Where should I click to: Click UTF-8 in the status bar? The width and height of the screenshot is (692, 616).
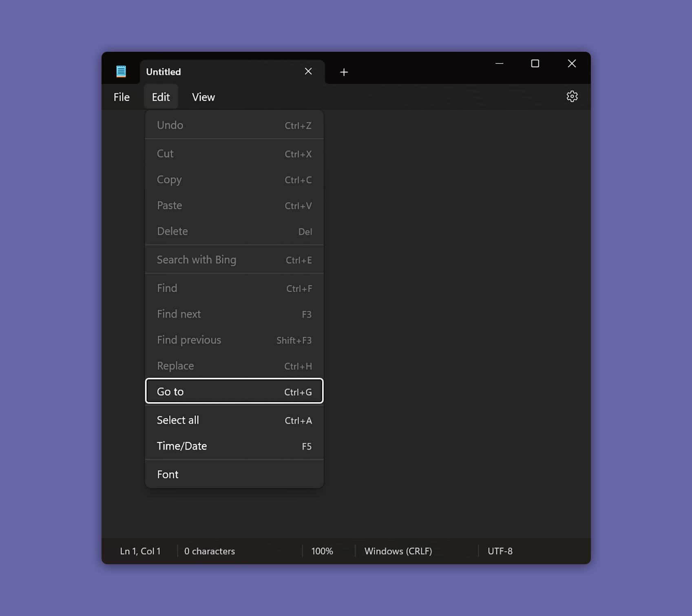pyautogui.click(x=500, y=551)
